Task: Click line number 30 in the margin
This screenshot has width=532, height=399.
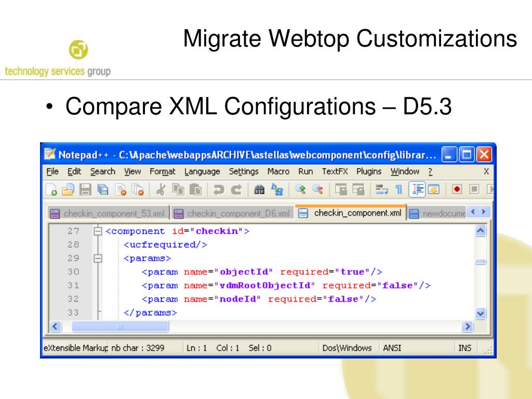Action: [x=73, y=272]
